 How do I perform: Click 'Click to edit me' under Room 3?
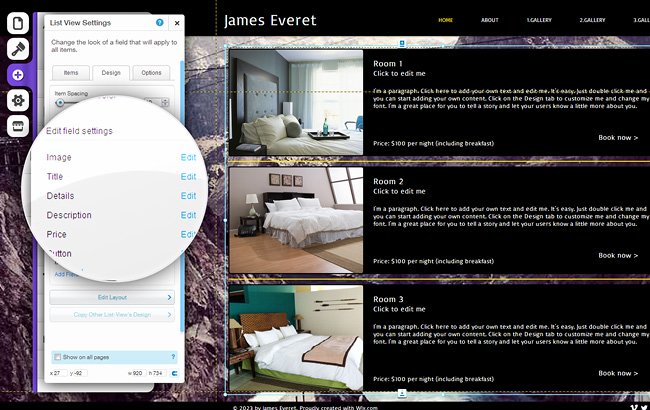tap(399, 309)
